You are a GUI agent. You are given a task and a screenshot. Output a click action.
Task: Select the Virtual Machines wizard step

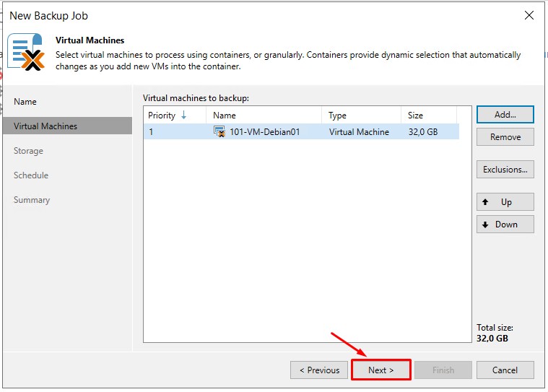click(45, 126)
